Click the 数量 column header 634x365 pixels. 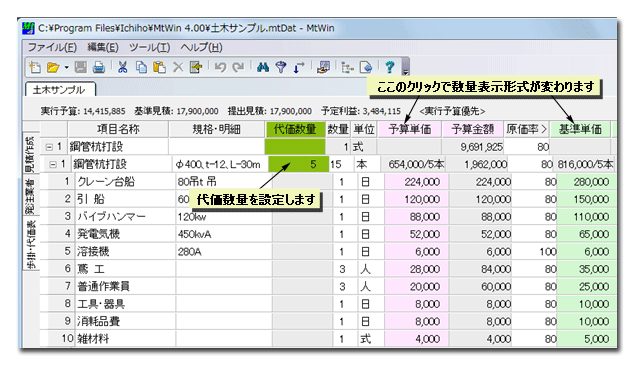click(x=338, y=129)
